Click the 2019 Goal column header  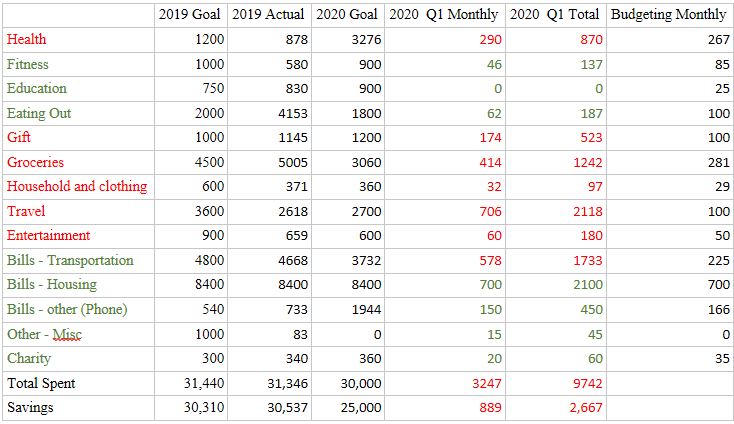190,15
